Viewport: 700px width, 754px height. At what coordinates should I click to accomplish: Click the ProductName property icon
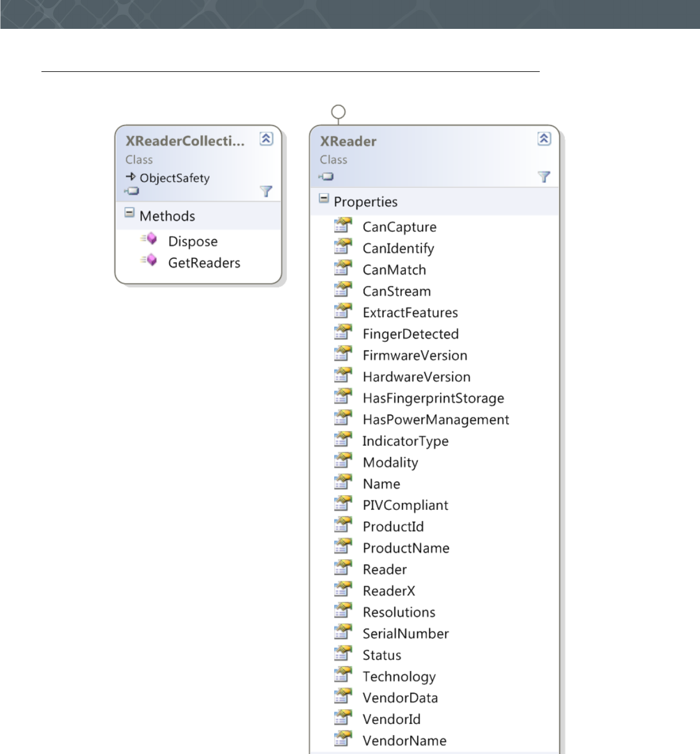coord(343,546)
